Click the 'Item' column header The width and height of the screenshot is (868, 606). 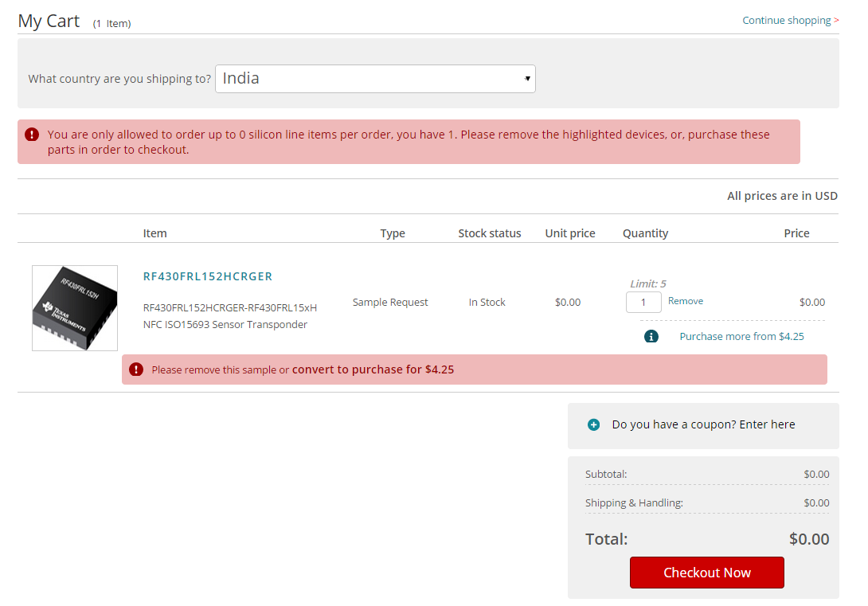point(155,233)
